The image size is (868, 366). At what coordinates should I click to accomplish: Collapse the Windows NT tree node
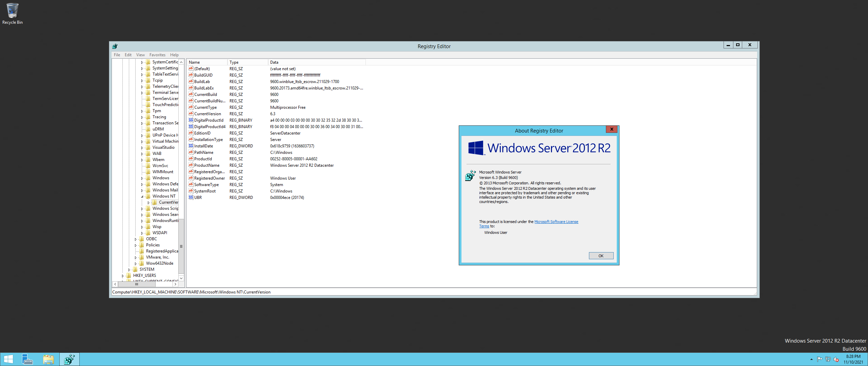click(x=142, y=197)
